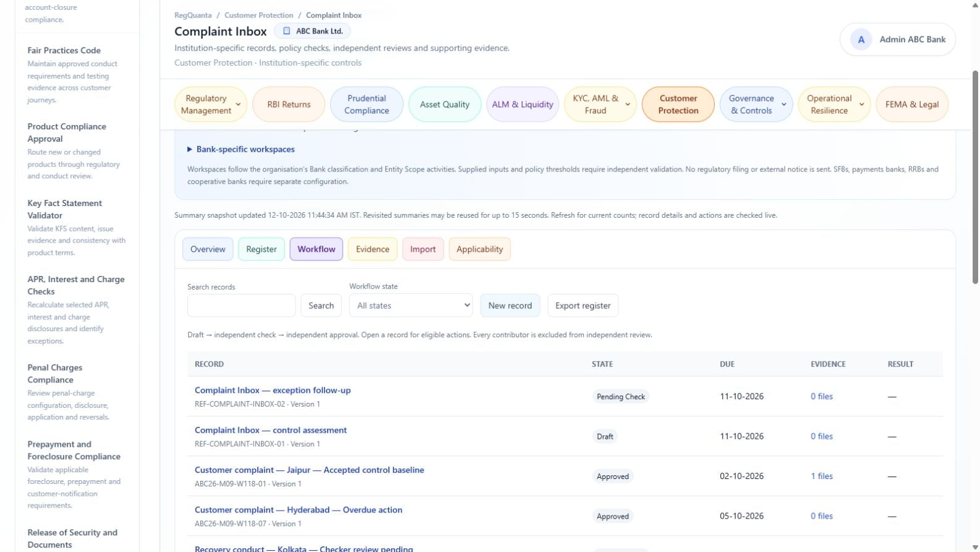Open Penal Charges Compliance in the sidebar
980x552 pixels.
(x=54, y=374)
